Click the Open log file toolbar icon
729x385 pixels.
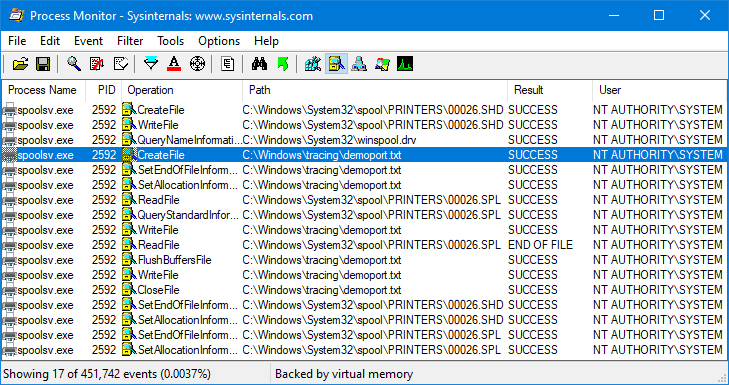[20, 64]
